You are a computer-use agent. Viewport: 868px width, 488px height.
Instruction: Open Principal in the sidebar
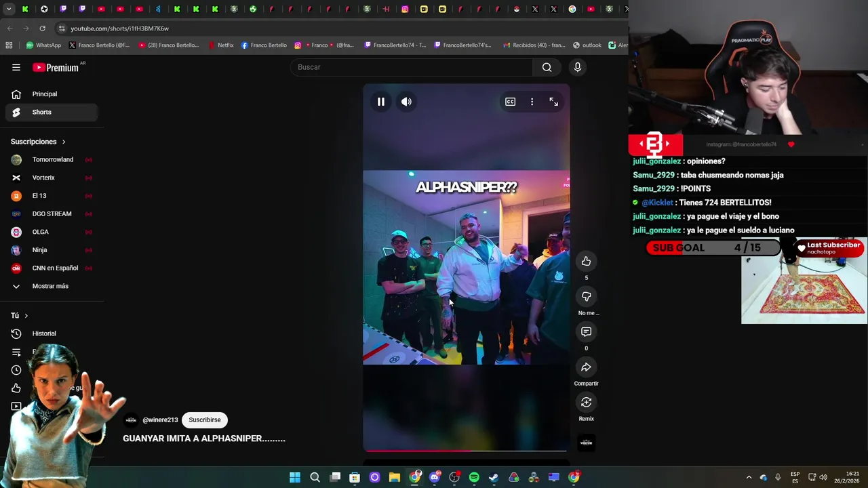tap(52, 94)
